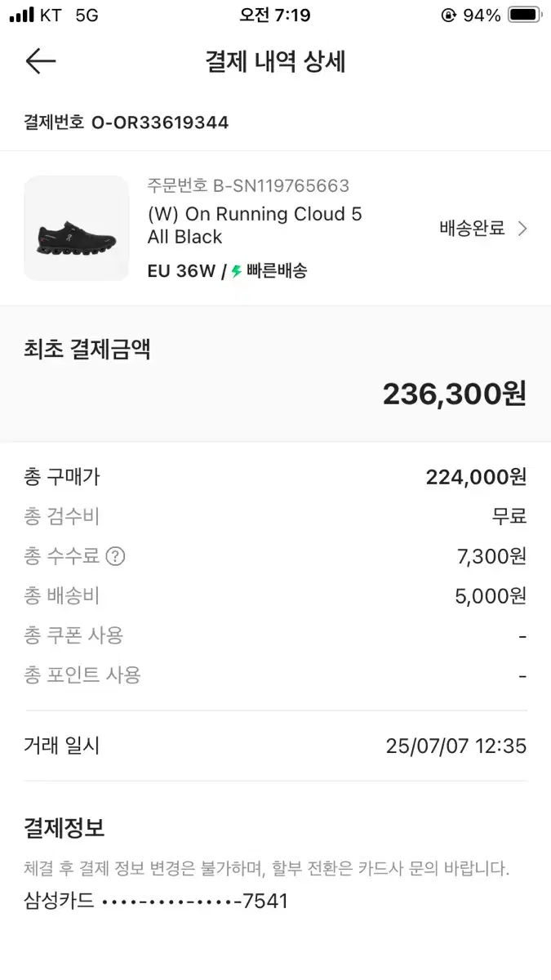Tap the 총 배송비 5,000원 value
Viewport: 551px width, 980px height.
pos(491,596)
